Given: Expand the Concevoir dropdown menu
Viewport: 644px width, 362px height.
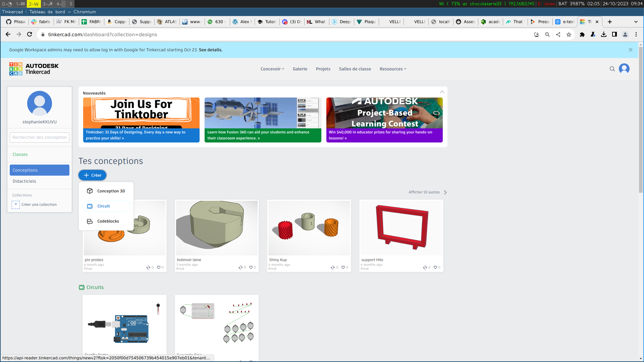Looking at the screenshot, I should pyautogui.click(x=272, y=69).
